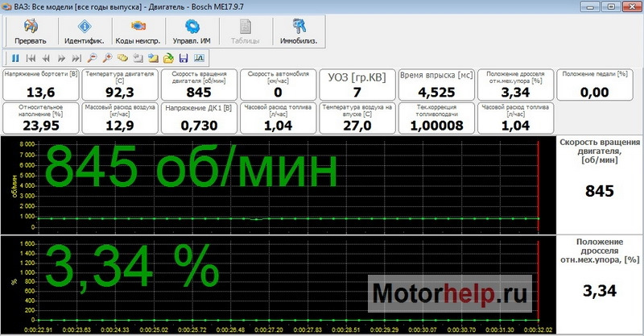Select the Температура воздуха на впуске tile
This screenshot has height=336, width=644.
(x=357, y=118)
